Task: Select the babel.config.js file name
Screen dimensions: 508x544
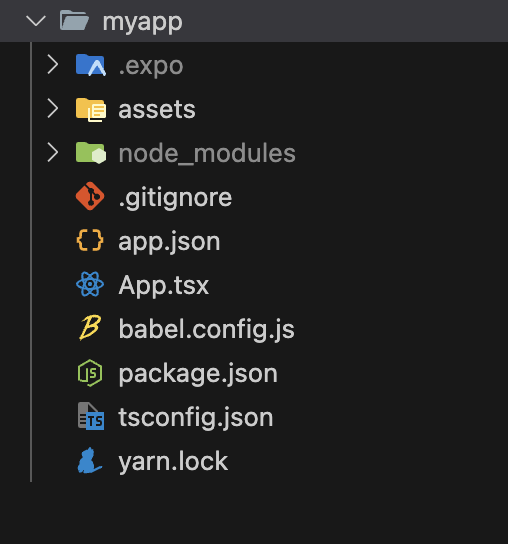Action: tap(206, 329)
